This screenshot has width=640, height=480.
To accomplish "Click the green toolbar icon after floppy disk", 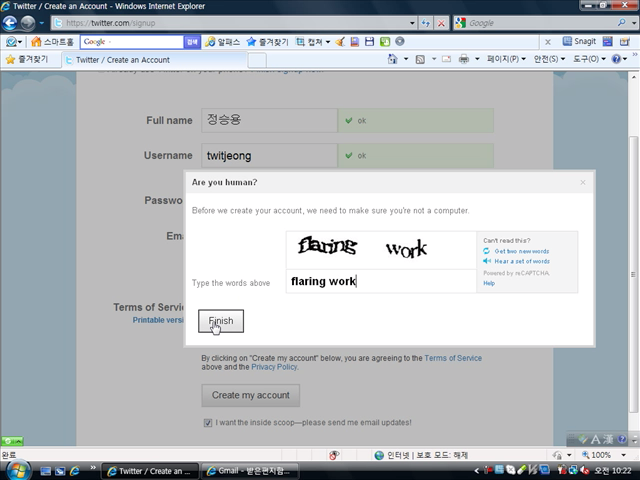I will point(384,41).
